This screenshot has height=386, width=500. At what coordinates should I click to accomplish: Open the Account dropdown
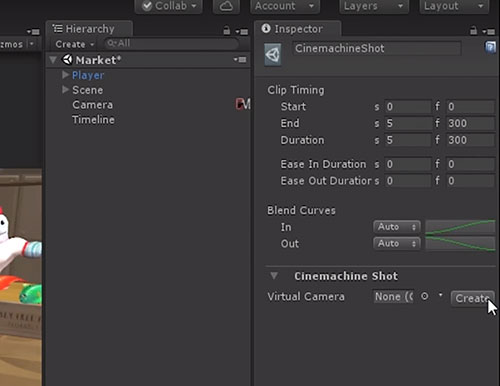[x=285, y=6]
